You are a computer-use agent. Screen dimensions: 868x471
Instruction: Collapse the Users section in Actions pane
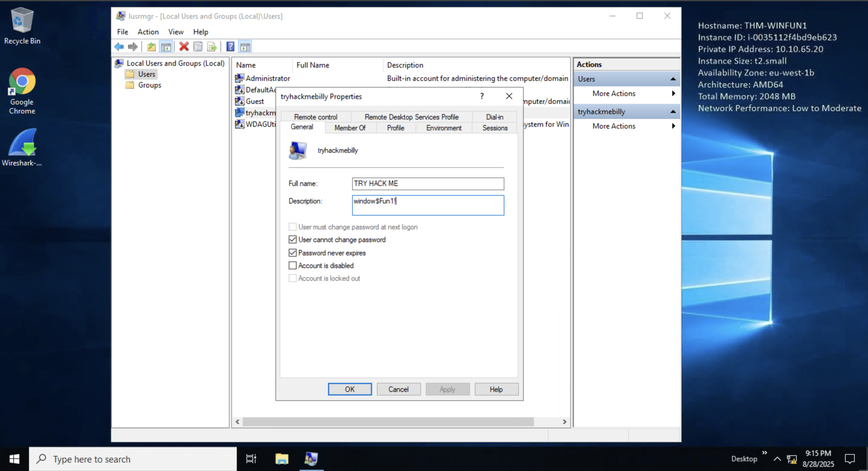tap(673, 79)
